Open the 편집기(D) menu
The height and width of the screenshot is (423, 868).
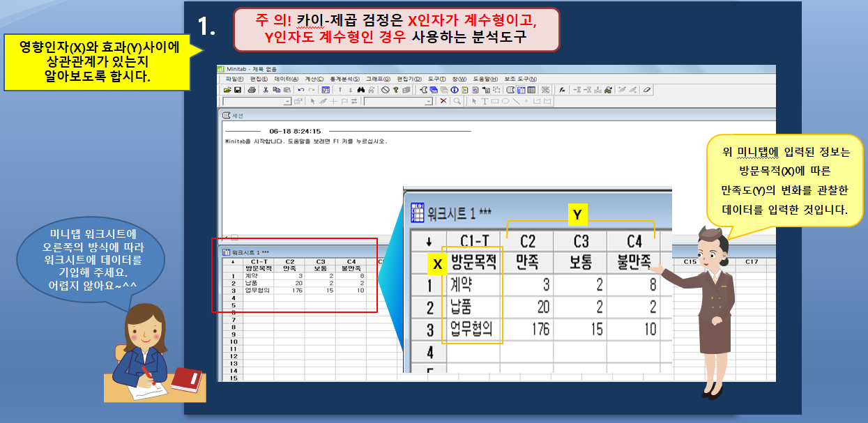[x=409, y=79]
